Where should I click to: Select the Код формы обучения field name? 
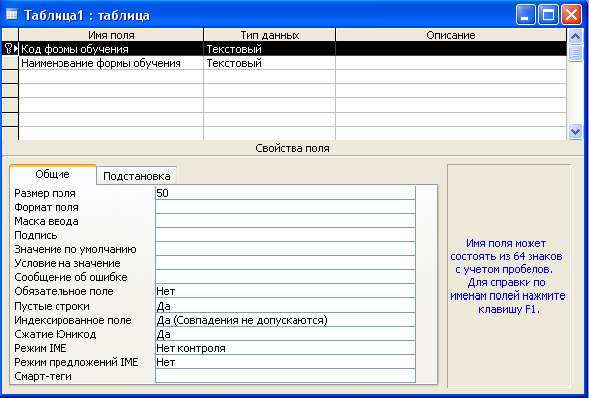(x=111, y=49)
